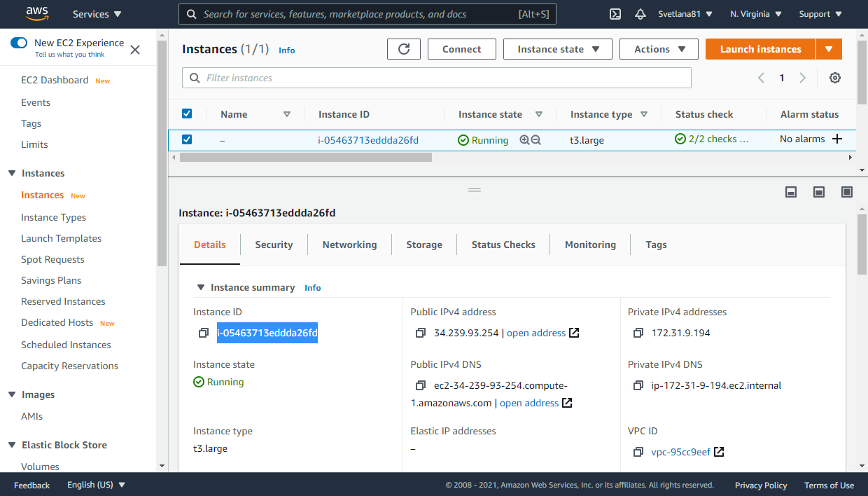The image size is (868, 496).
Task: Expand the Actions dropdown
Action: click(x=659, y=49)
